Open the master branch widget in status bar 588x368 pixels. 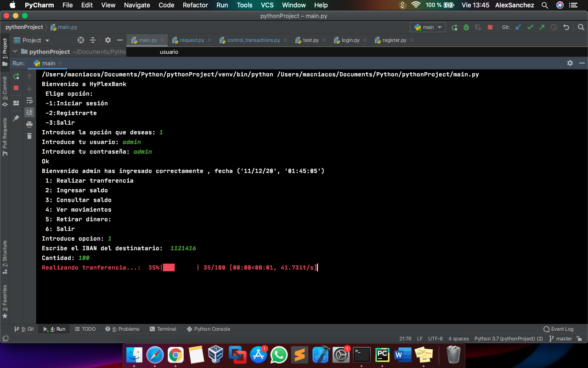[560, 339]
